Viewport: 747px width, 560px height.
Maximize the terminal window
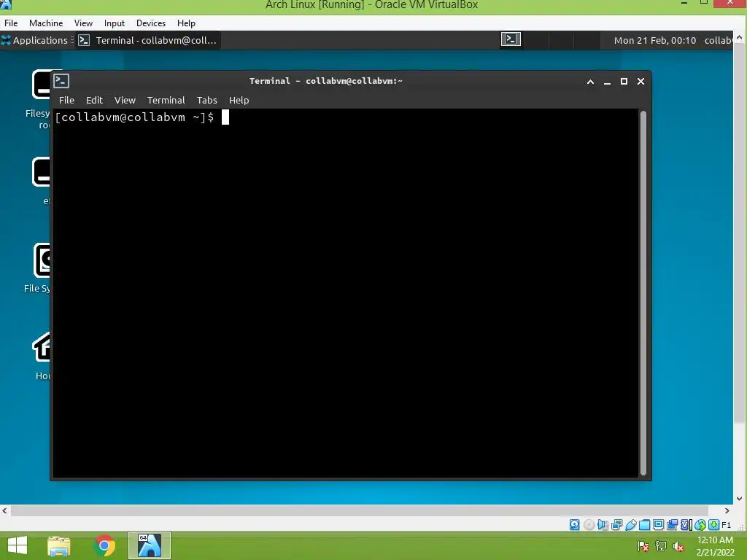pos(624,82)
